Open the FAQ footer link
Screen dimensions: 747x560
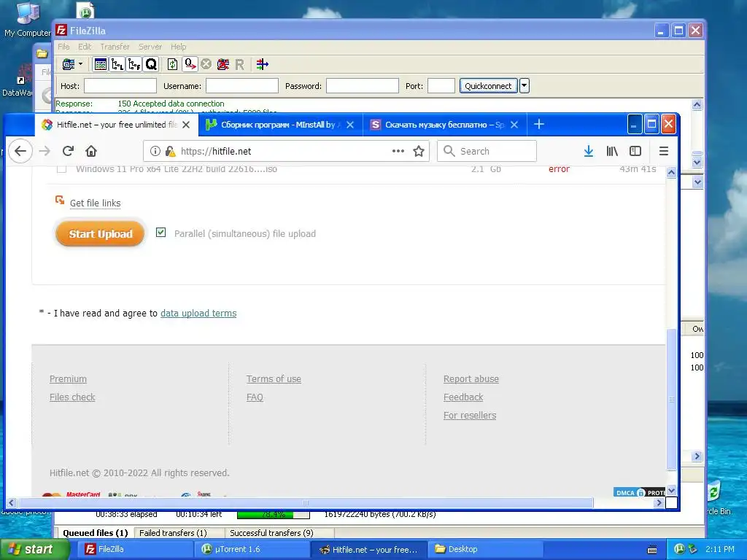[x=255, y=397]
